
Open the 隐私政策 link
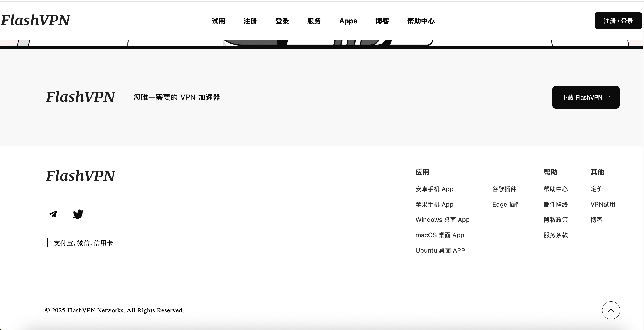[556, 220]
